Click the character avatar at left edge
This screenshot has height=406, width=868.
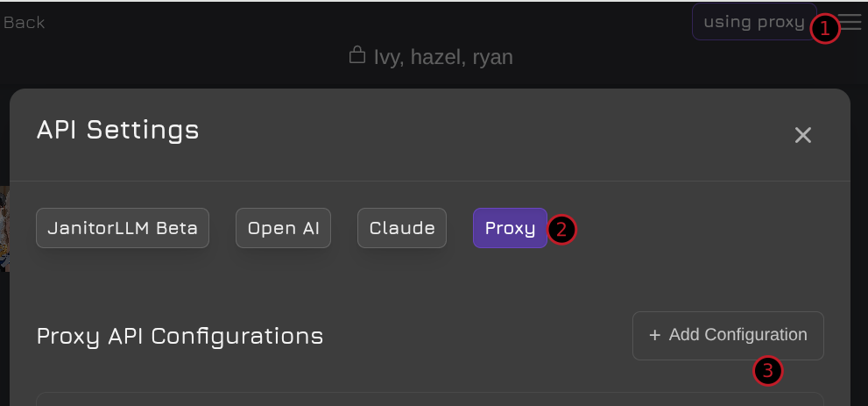4,228
